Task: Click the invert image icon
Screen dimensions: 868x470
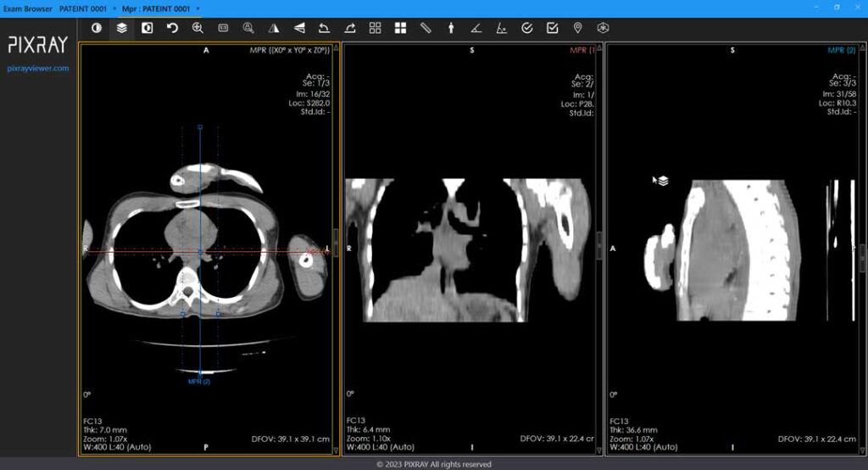Action: point(147,28)
